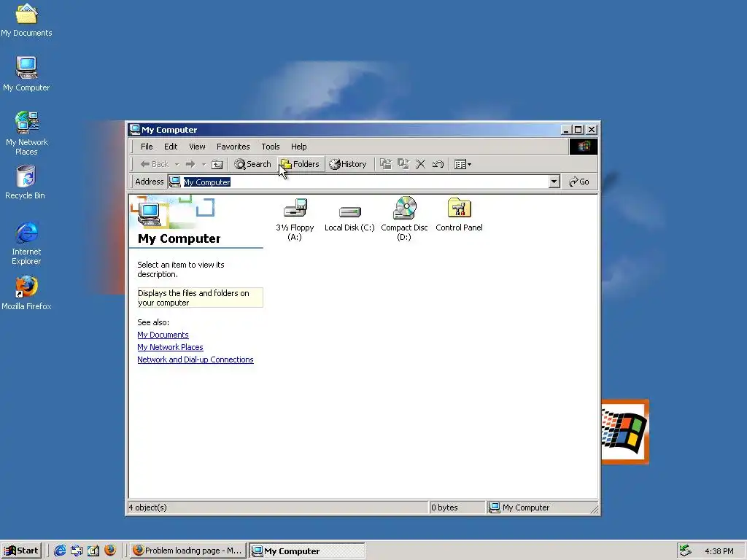This screenshot has width=747, height=560.
Task: Click My Computer taskbar button
Action: (x=307, y=551)
